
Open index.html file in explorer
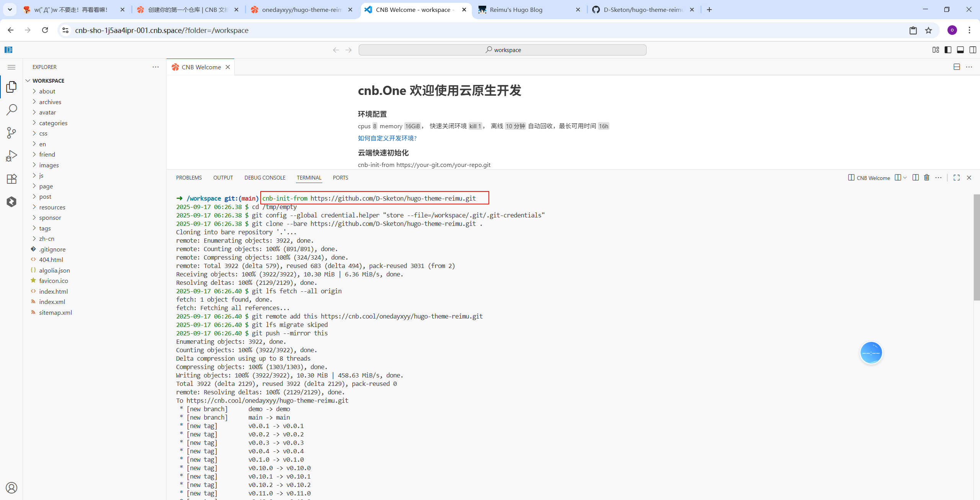[53, 291]
